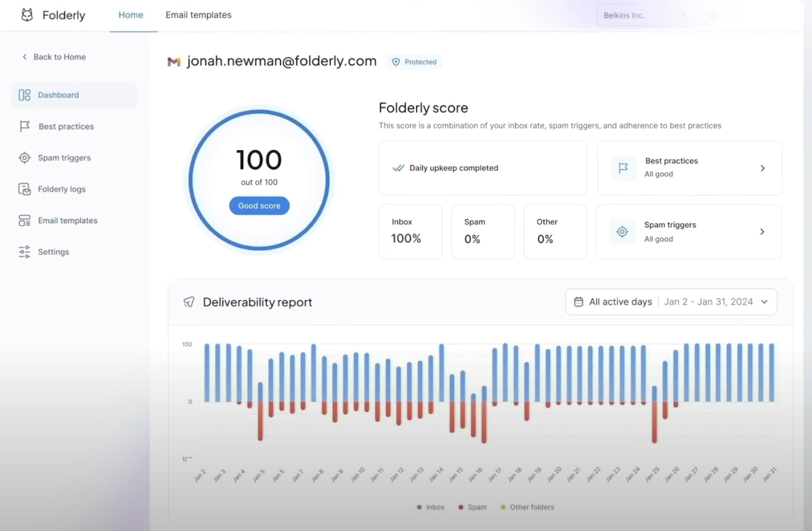Screen dimensions: 812x531
Task: Open the Home tab
Action: [x=131, y=15]
